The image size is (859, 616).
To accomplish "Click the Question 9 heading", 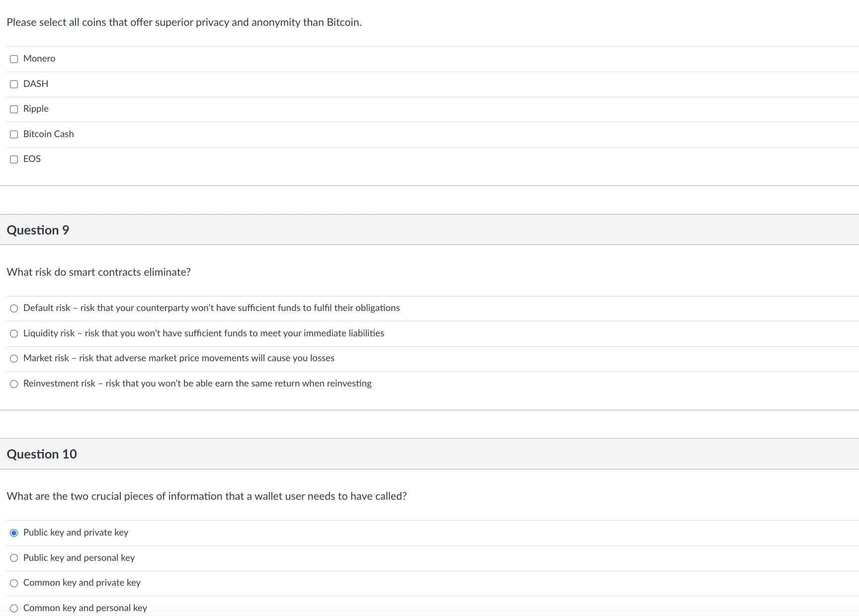I will [x=38, y=230].
